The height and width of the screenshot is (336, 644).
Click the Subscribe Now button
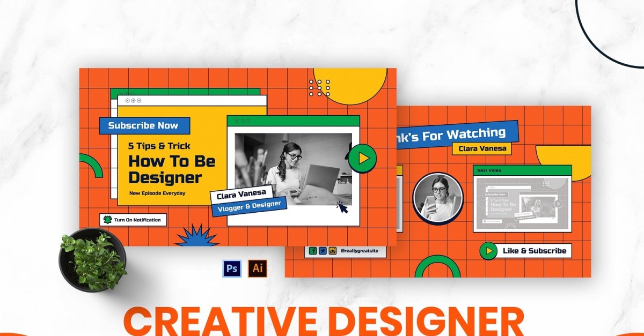pos(144,126)
